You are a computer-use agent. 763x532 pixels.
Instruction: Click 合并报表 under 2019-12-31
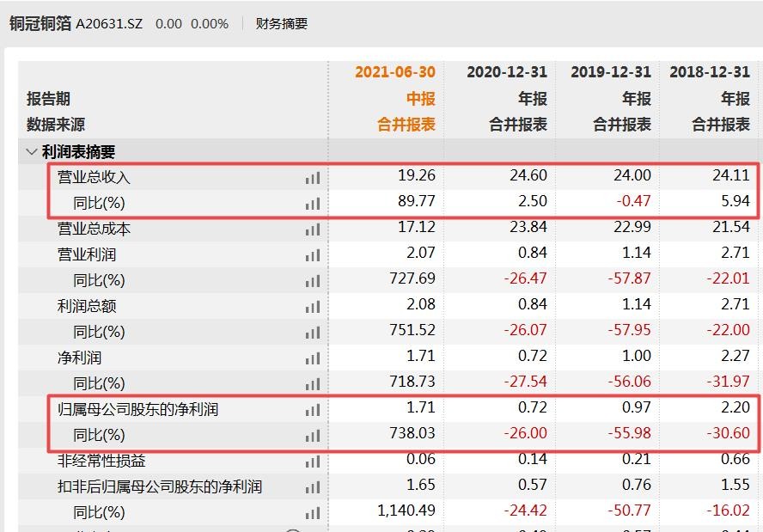click(622, 125)
